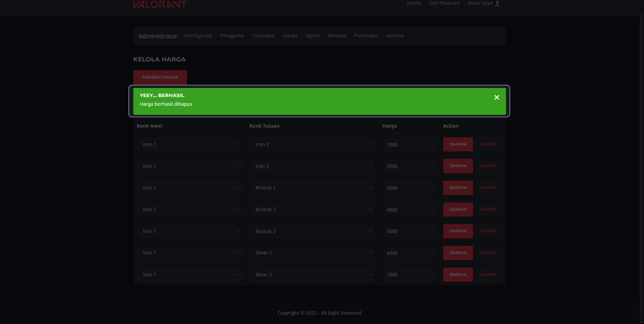The width and height of the screenshot is (644, 324).
Task: Open Cek Pesanan page
Action: (x=444, y=3)
